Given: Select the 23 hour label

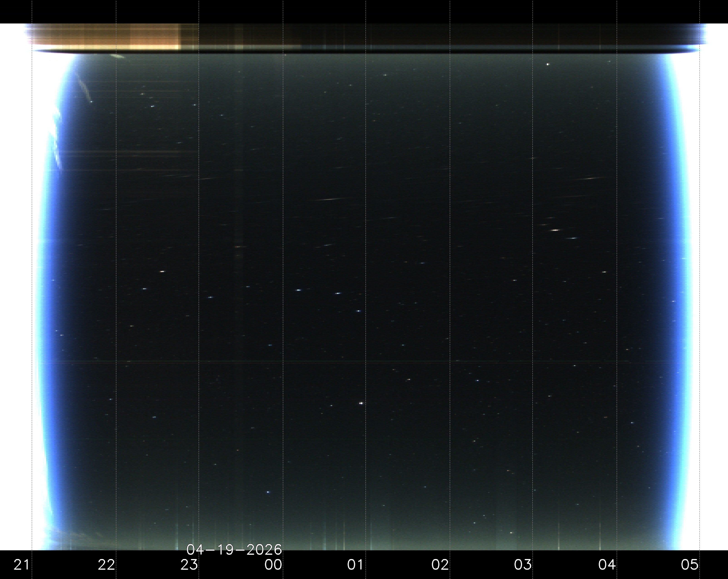Looking at the screenshot, I should [189, 564].
